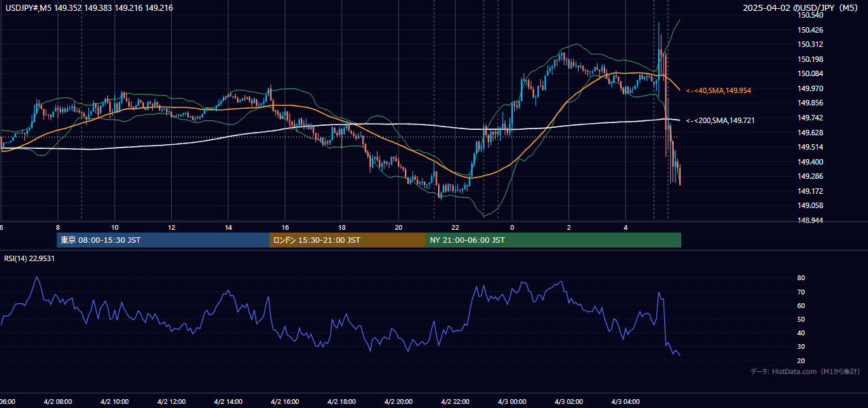This screenshot has width=868, height=408.
Task: Click RSI scale value 60
Action: (801, 305)
